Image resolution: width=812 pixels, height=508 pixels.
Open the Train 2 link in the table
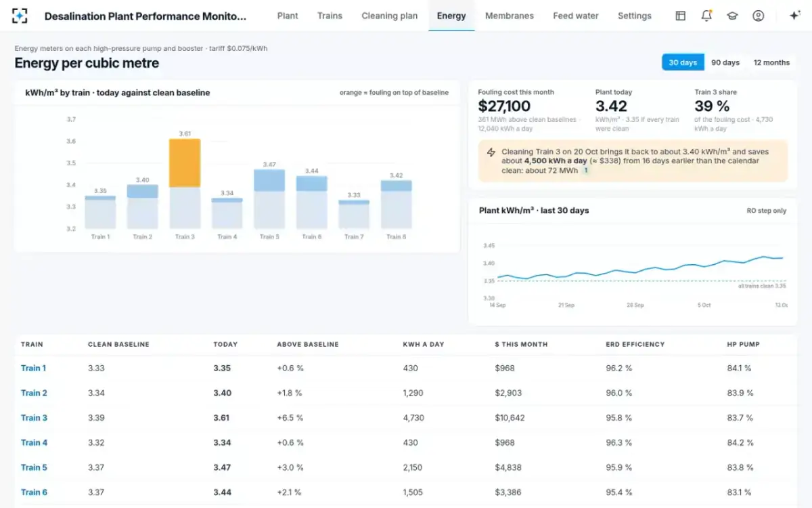[x=34, y=393]
